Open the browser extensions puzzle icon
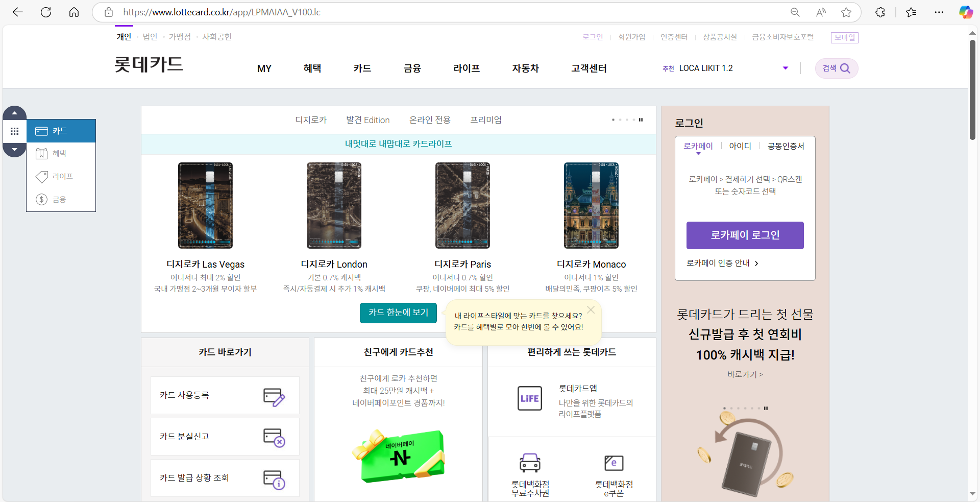The image size is (980, 502). point(880,12)
